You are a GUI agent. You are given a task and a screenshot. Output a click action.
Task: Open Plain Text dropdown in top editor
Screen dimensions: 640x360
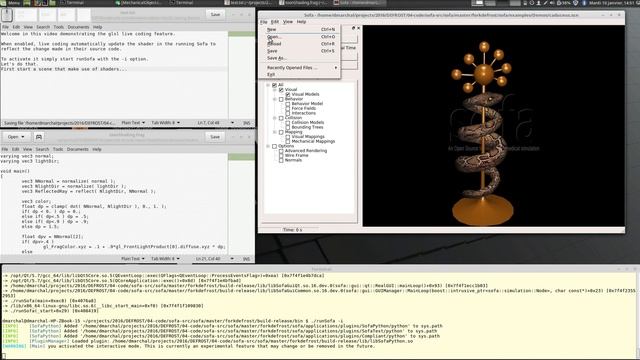(x=133, y=123)
